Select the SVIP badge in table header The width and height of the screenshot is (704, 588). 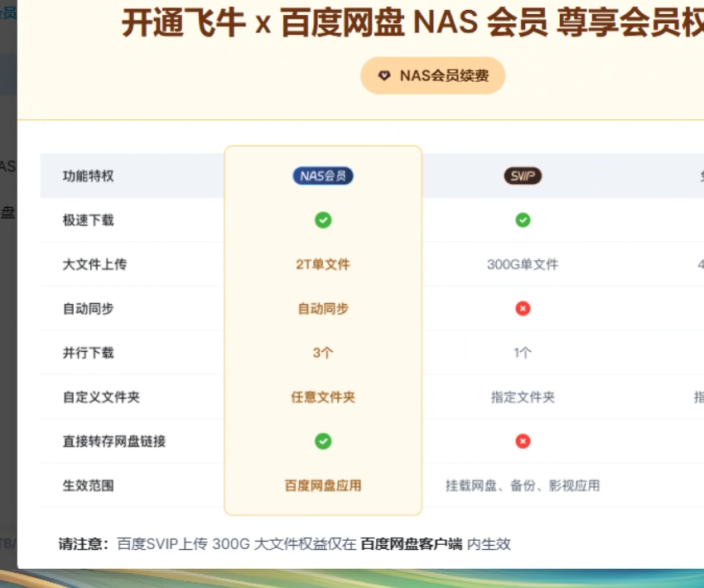(x=523, y=176)
